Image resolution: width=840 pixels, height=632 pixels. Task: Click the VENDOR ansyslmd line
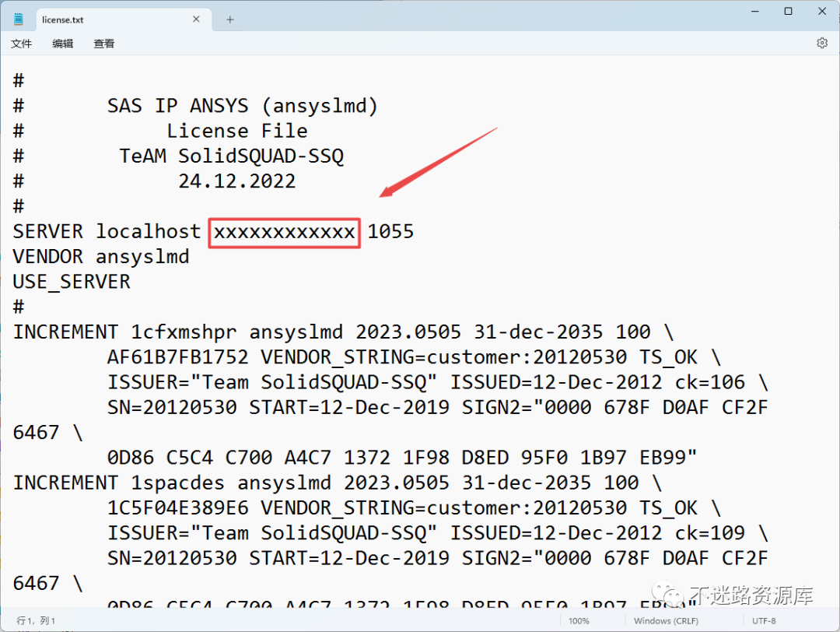(x=100, y=257)
